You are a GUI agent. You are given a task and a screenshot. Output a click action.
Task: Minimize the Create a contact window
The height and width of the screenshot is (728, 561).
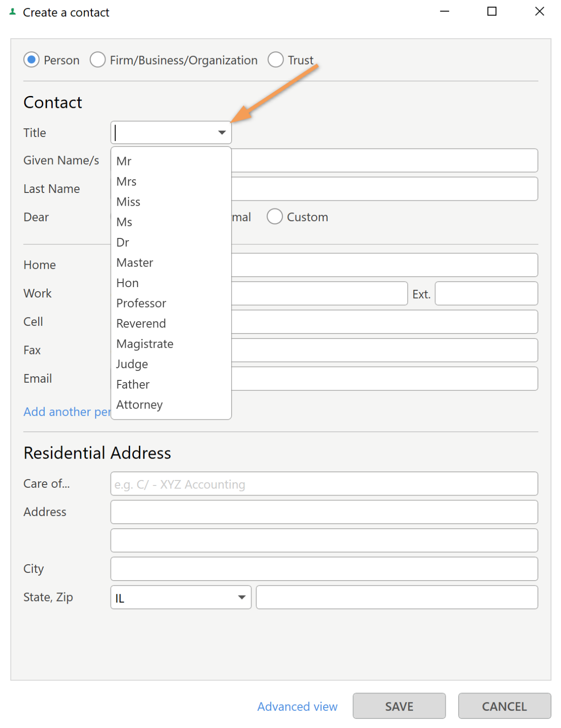click(445, 11)
